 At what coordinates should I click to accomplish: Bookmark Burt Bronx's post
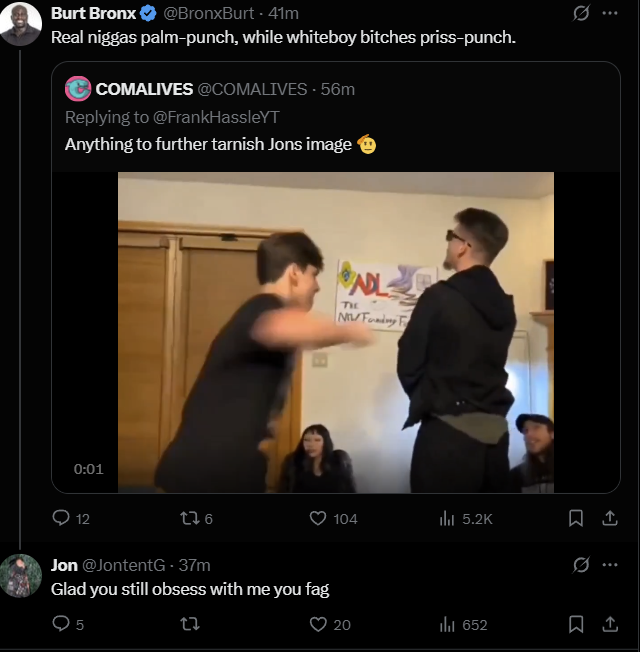[x=576, y=518]
